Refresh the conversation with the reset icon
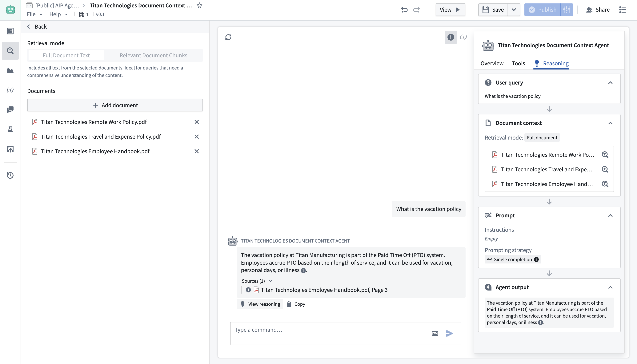 click(228, 37)
